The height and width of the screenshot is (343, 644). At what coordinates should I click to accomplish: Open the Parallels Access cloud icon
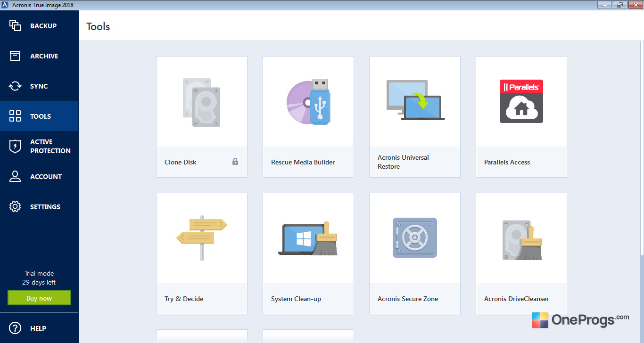(521, 101)
